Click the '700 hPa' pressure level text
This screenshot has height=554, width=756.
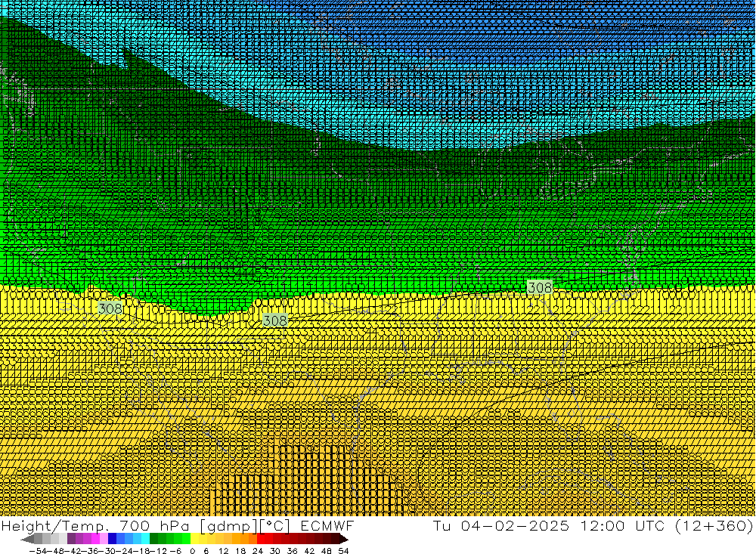155,526
